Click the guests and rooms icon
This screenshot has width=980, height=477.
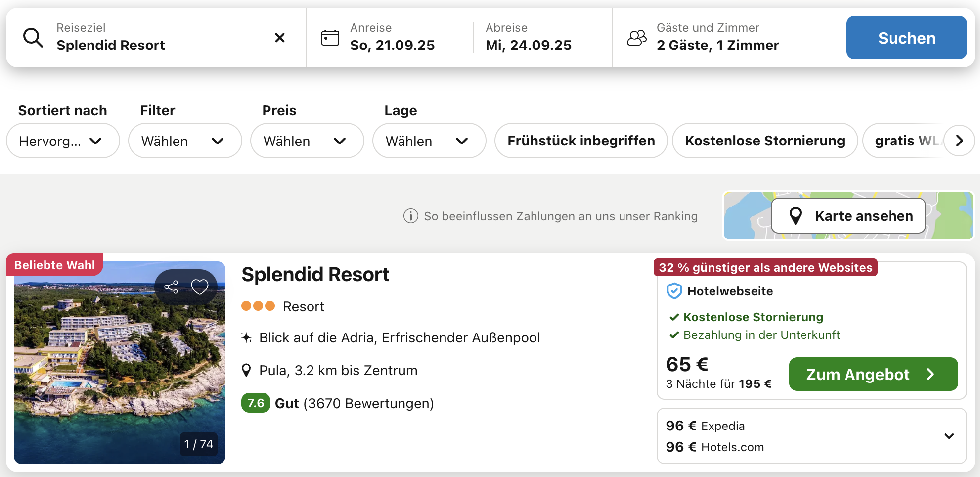click(x=637, y=38)
